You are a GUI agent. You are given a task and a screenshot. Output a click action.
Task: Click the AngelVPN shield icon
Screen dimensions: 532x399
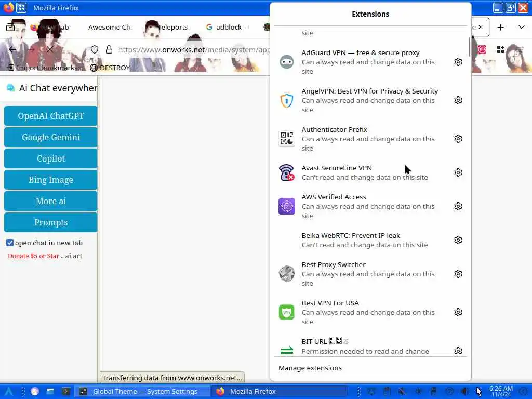pos(287,100)
